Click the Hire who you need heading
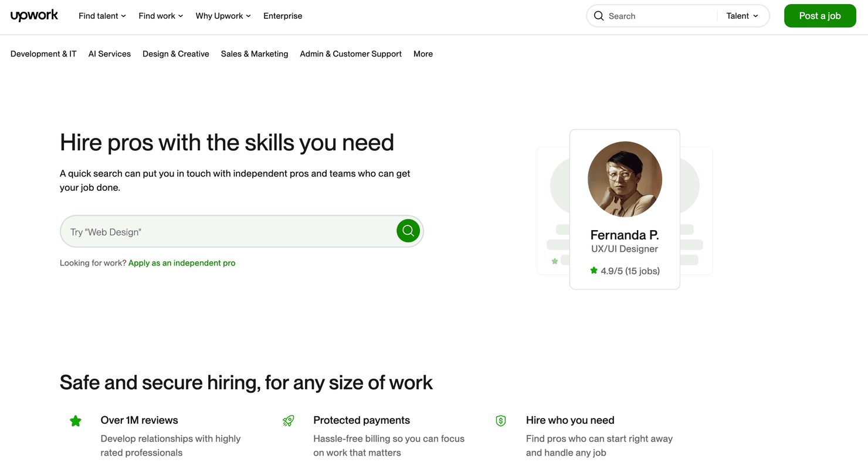Image resolution: width=868 pixels, height=476 pixels. coord(570,420)
